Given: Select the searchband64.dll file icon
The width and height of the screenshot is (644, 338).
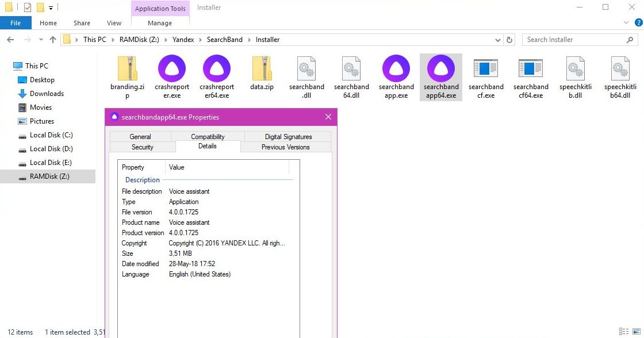Looking at the screenshot, I should pos(351,68).
